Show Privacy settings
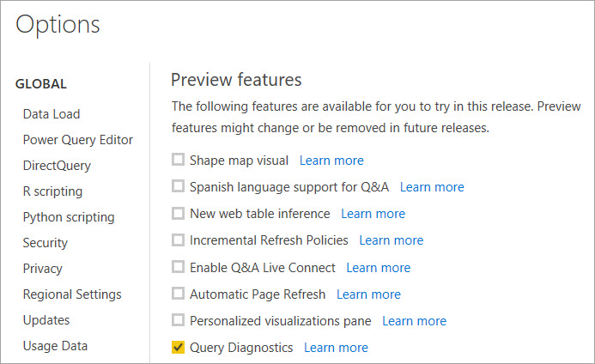 (43, 269)
